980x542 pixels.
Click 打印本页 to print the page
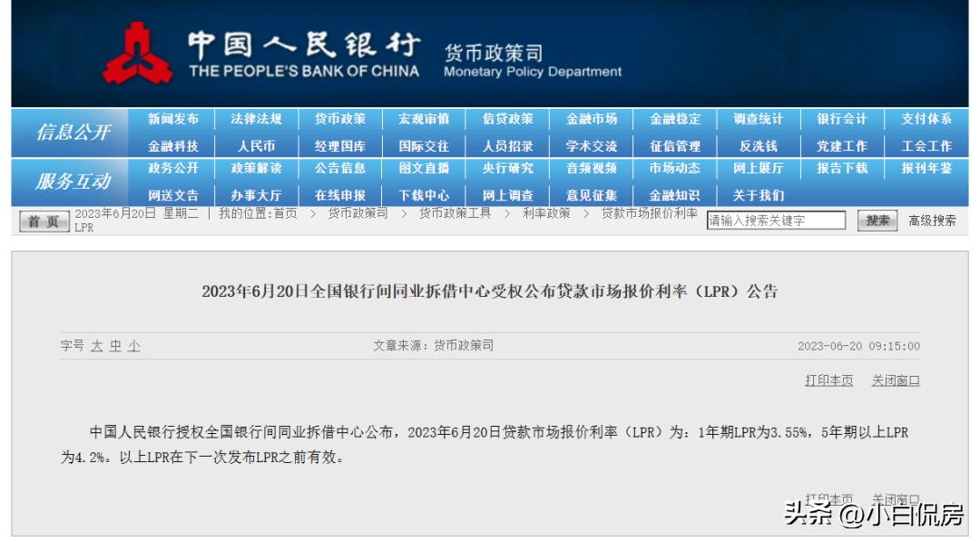829,381
